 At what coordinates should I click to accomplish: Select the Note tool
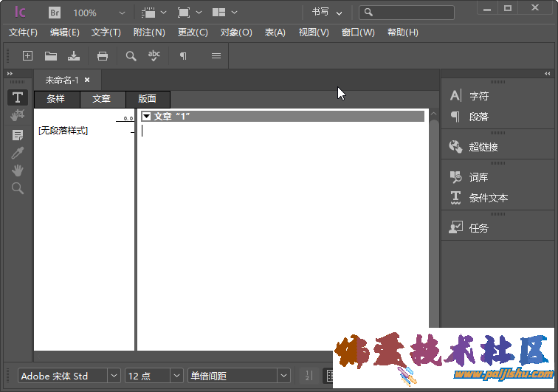point(18,135)
